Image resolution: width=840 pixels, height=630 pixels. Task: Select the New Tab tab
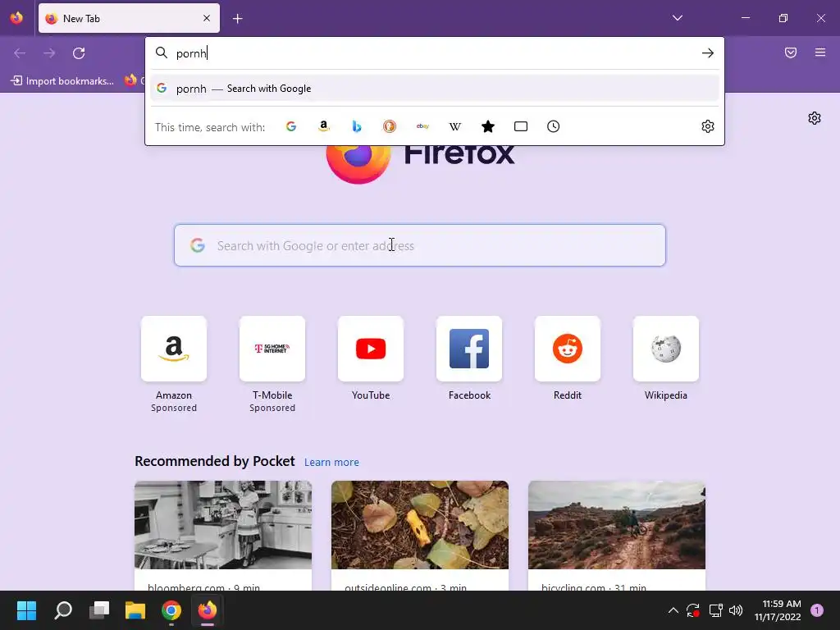129,18
